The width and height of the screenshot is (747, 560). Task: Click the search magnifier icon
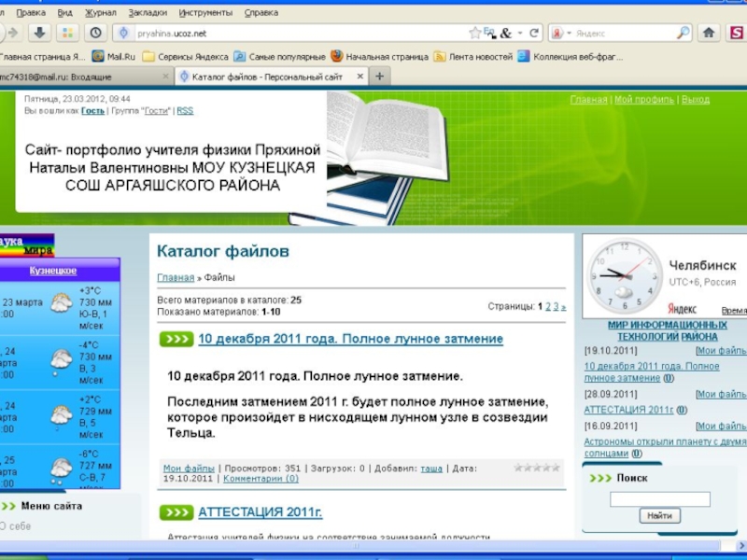pyautogui.click(x=683, y=33)
